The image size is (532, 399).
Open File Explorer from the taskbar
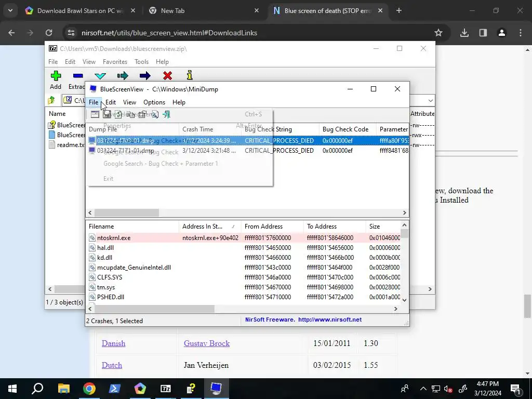(63, 389)
